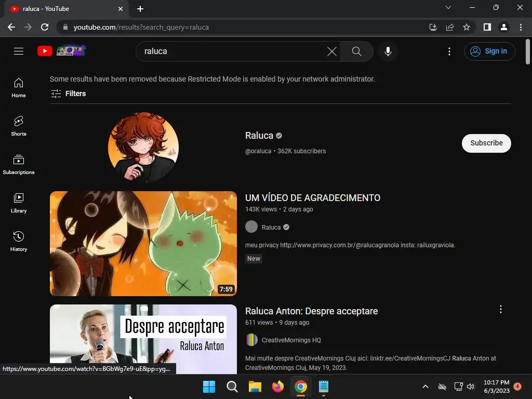This screenshot has height=399, width=532.
Task: Subscribe to the Raluca channel
Action: pyautogui.click(x=486, y=143)
